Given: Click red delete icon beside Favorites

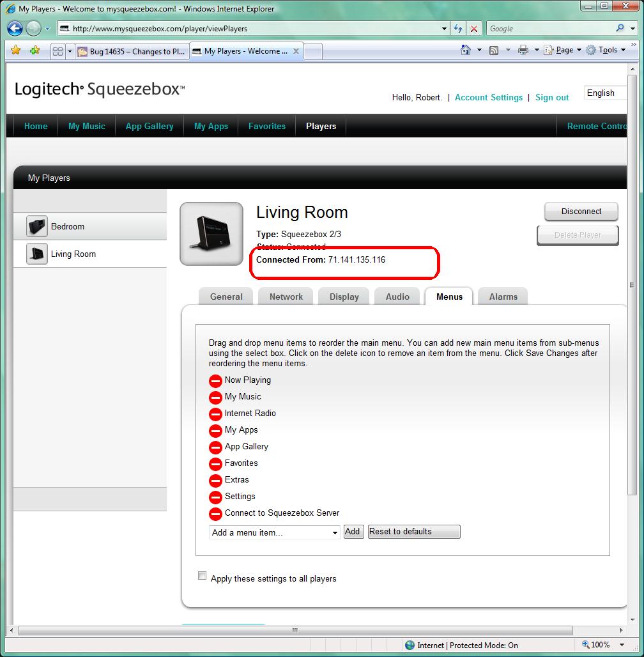Looking at the screenshot, I should tap(215, 464).
